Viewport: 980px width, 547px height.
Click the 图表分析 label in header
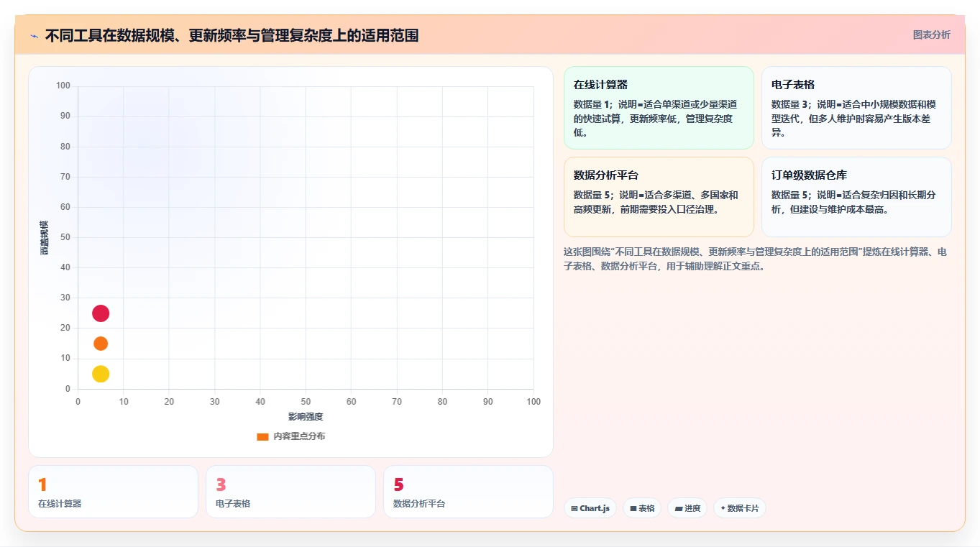tap(931, 35)
